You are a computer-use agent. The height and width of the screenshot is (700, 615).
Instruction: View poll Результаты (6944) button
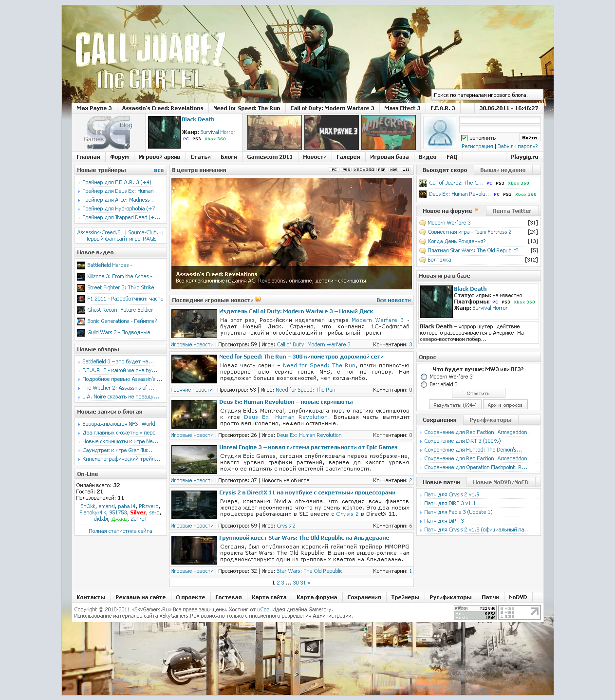(x=455, y=405)
